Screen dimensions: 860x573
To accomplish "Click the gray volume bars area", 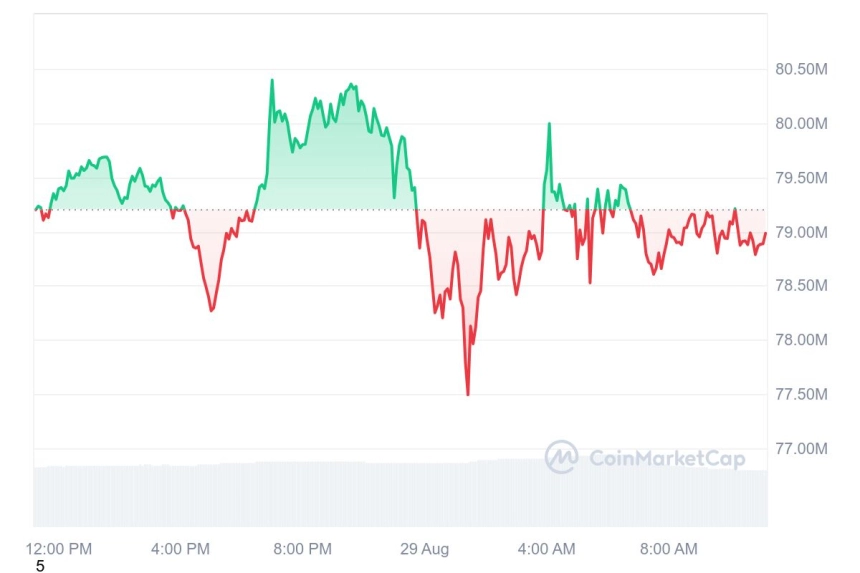I will [x=400, y=493].
